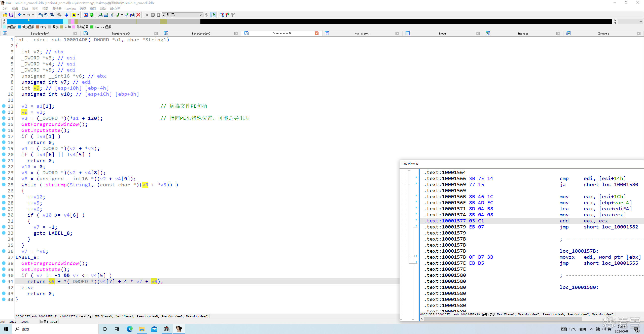Open the 文件 menu
This screenshot has height=334, width=644.
click(x=5, y=9)
